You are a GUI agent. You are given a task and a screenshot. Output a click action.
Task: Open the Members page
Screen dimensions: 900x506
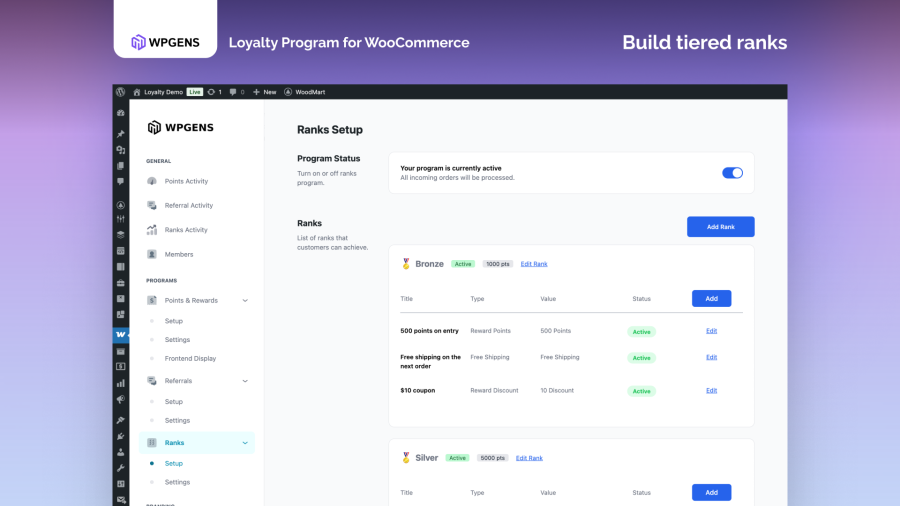click(x=179, y=254)
